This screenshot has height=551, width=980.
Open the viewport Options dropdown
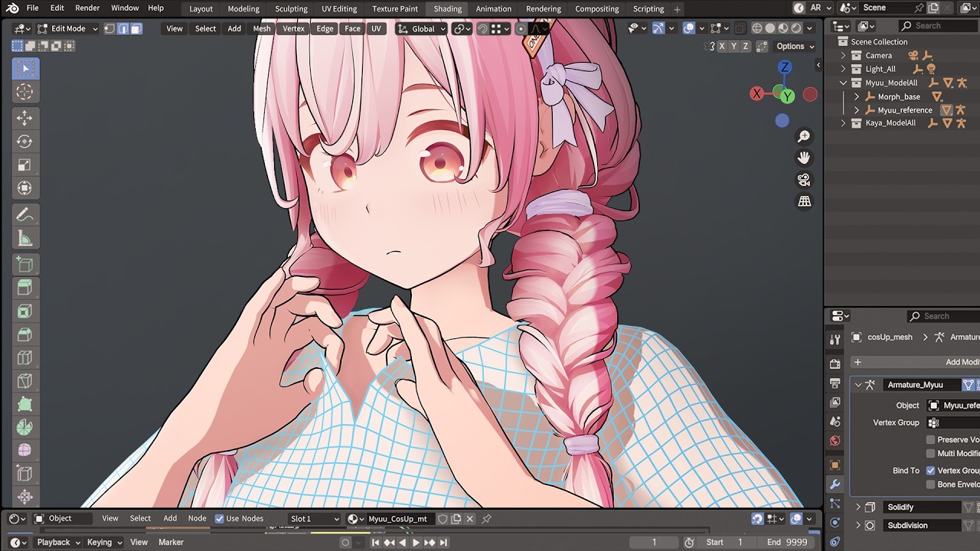795,47
